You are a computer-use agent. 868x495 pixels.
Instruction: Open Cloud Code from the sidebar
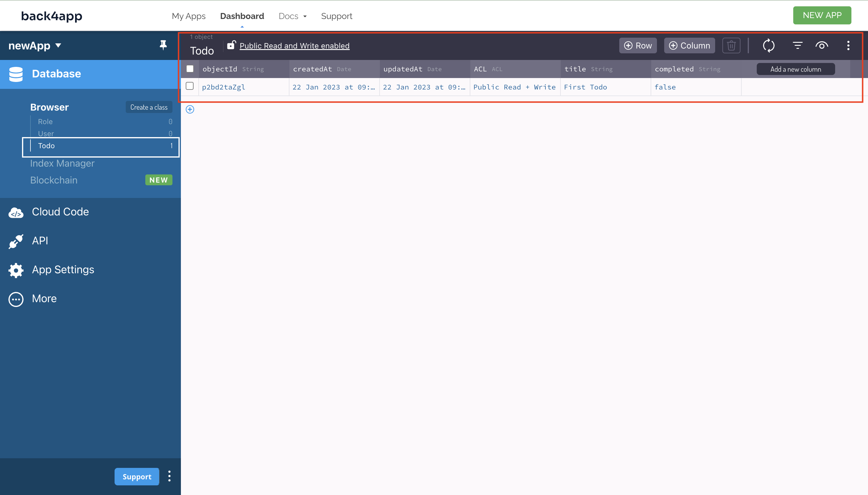(x=60, y=211)
